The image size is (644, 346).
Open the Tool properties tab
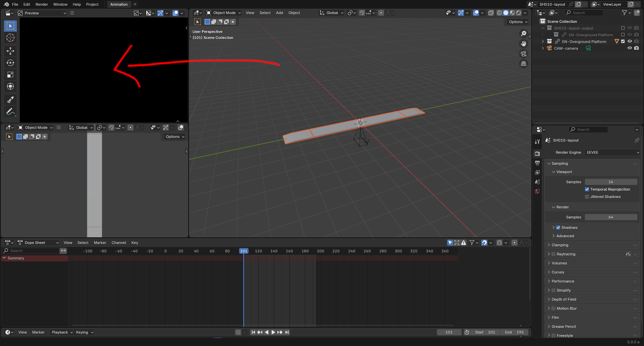click(x=537, y=142)
